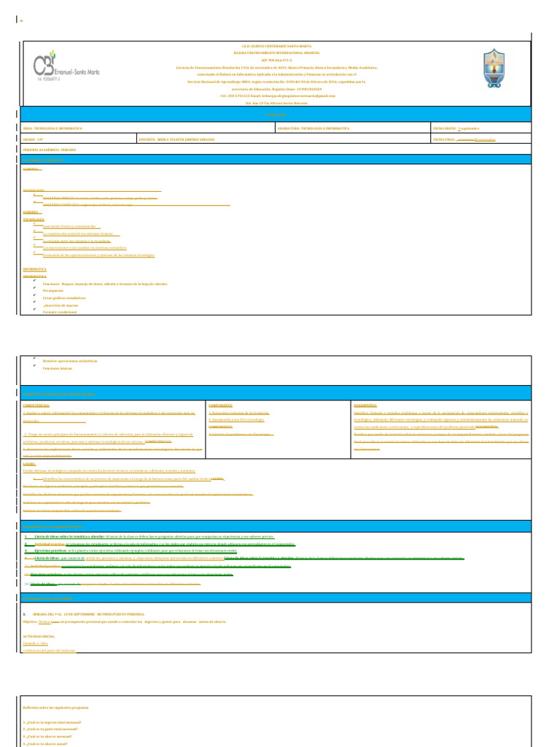This screenshot has height=747, width=560.
Task: Click the school crest shield emblem
Action: point(494,68)
